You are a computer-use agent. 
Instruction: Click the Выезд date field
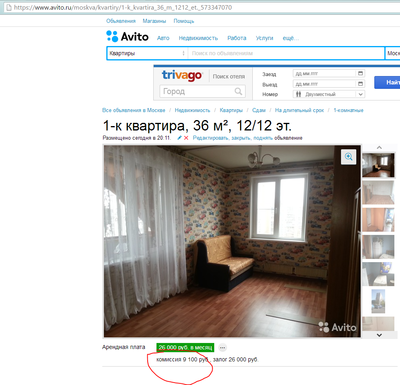pyautogui.click(x=329, y=84)
